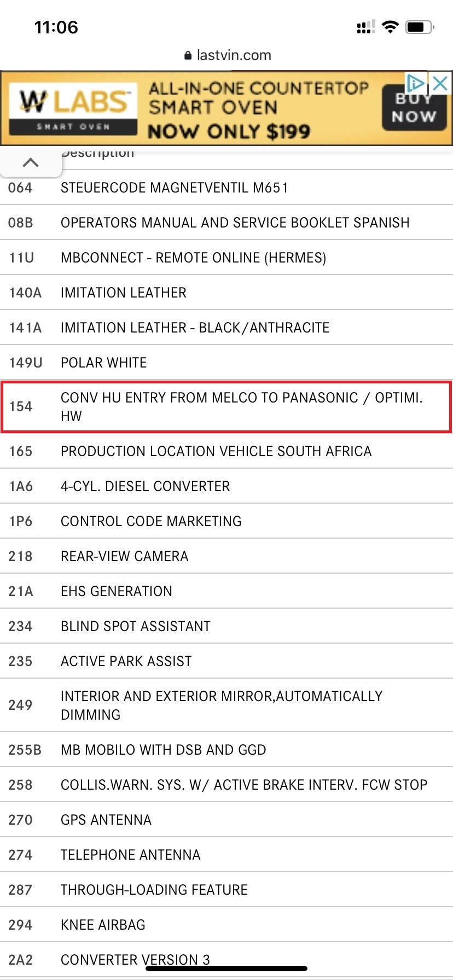Tap the Buy Now ad button

click(x=414, y=108)
